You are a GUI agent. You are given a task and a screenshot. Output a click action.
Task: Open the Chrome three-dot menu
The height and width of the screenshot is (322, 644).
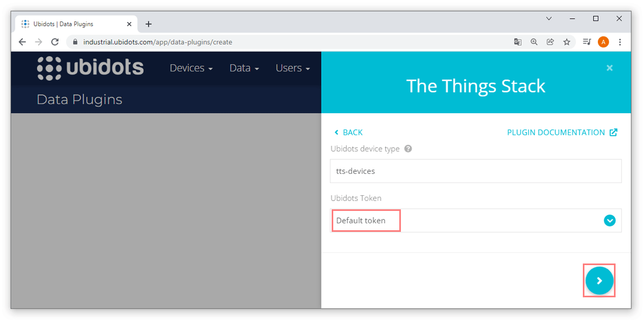(620, 42)
